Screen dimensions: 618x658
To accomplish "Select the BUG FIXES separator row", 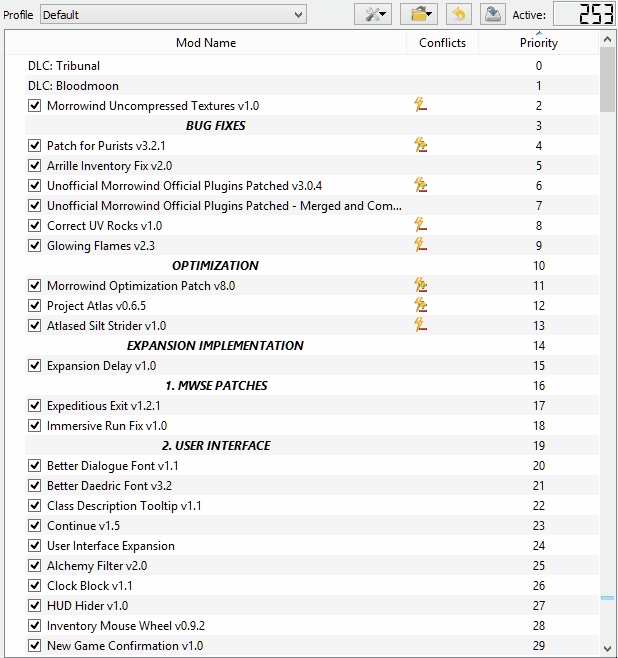I will (x=312, y=125).
